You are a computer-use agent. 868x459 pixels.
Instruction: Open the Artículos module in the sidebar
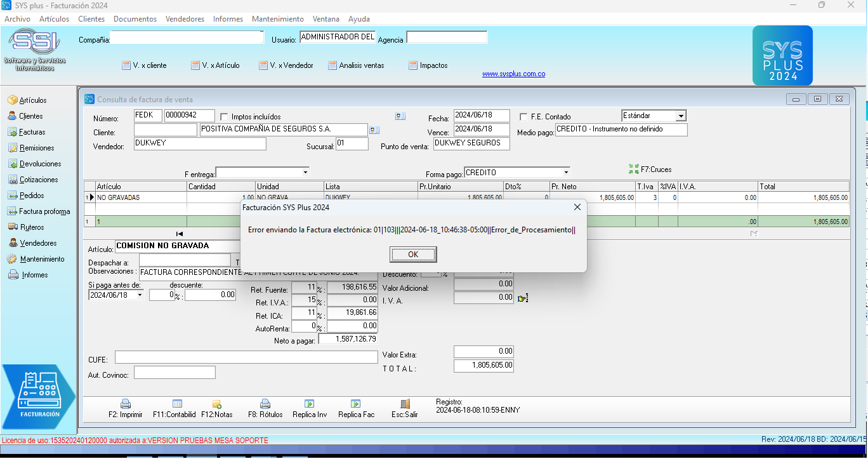[x=27, y=100]
